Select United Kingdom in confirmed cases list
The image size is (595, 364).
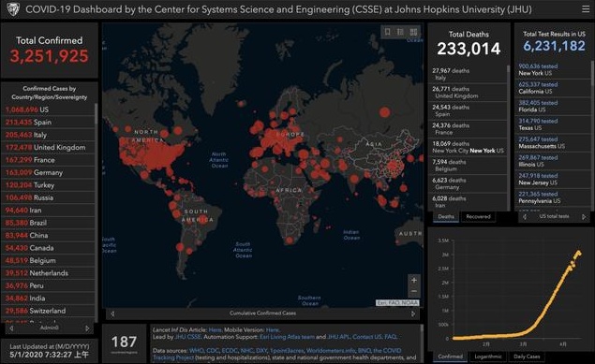pyautogui.click(x=48, y=147)
